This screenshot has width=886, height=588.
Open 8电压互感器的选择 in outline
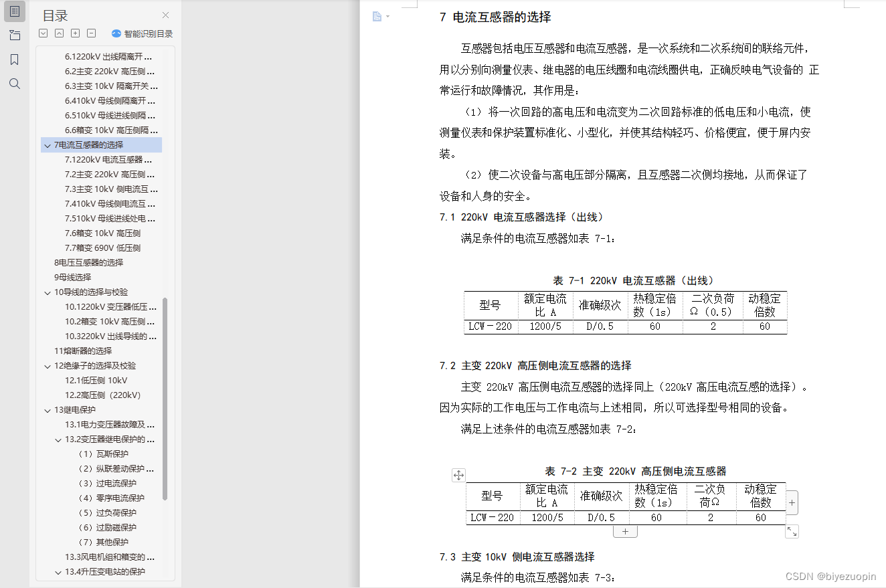(88, 263)
